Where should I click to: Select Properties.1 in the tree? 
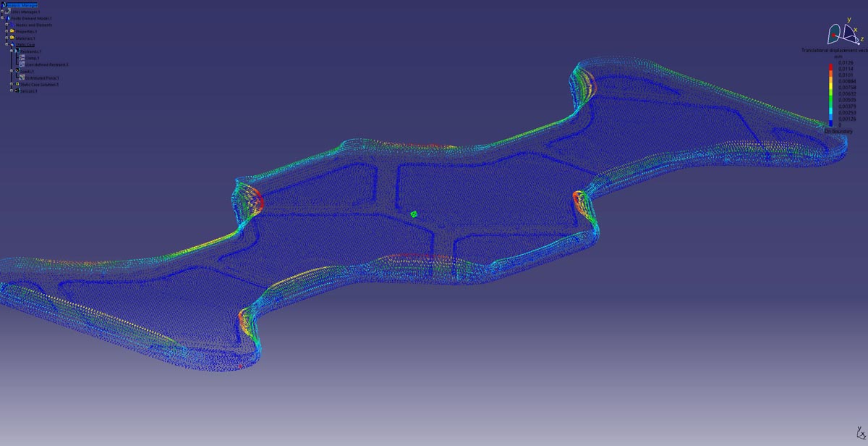coord(26,31)
